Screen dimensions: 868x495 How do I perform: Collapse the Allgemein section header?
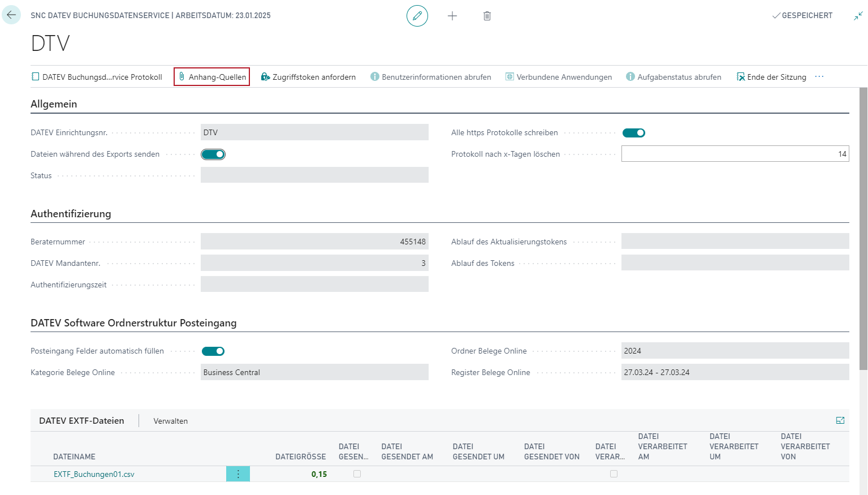[54, 104]
